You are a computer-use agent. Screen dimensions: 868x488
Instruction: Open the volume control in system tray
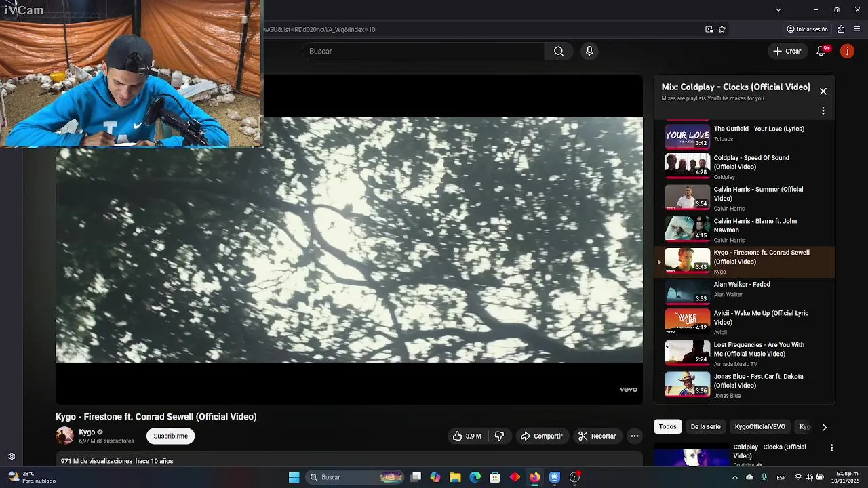pyautogui.click(x=809, y=477)
